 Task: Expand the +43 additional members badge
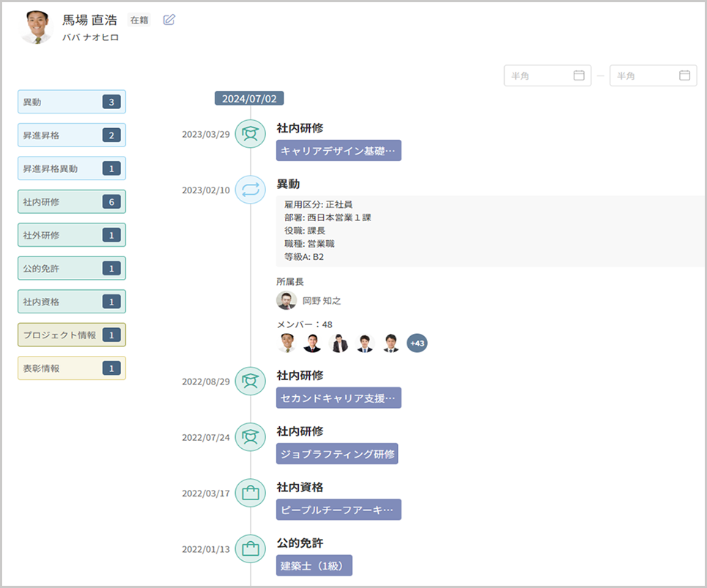click(417, 343)
